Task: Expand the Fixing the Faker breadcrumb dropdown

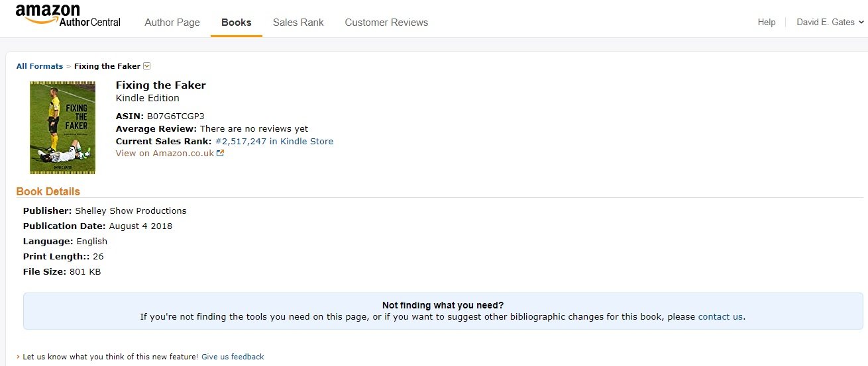Action: click(147, 66)
